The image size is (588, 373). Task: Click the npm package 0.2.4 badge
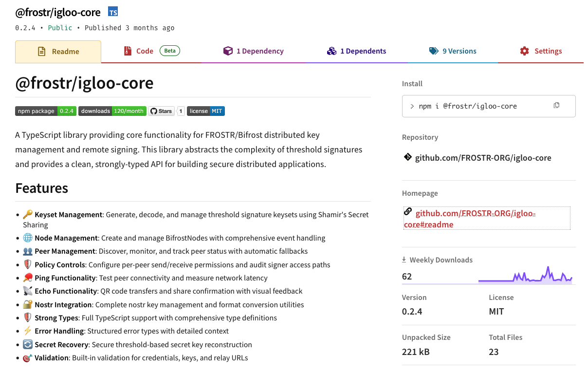click(x=45, y=111)
